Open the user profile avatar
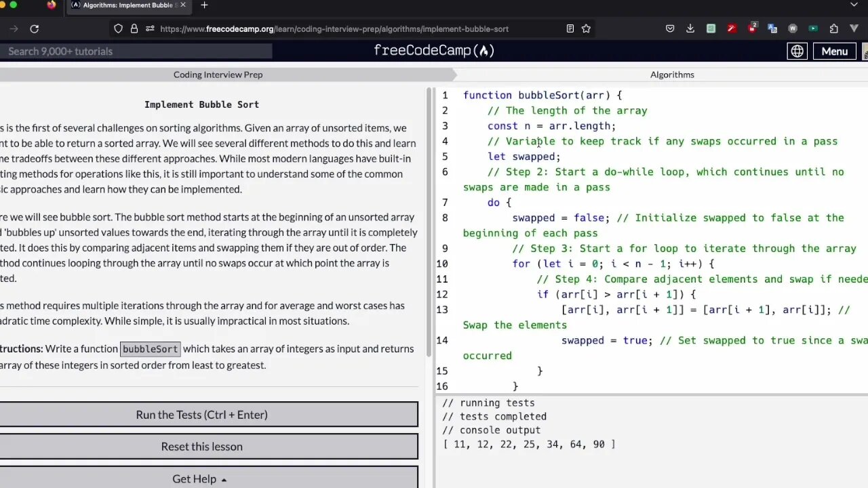This screenshot has height=488, width=868. 865,51
